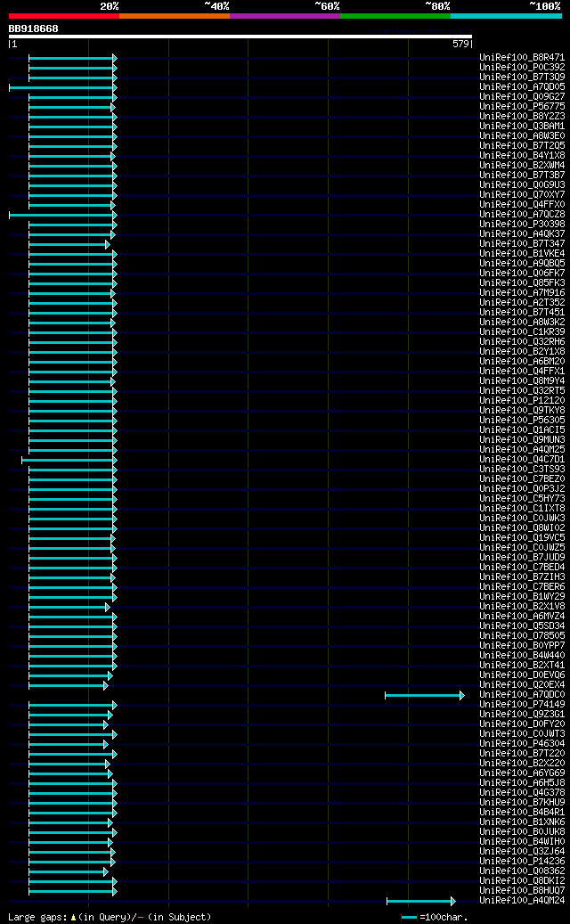
Task: Click the UniRef100_Q85FK3 label
Action: [x=522, y=282]
